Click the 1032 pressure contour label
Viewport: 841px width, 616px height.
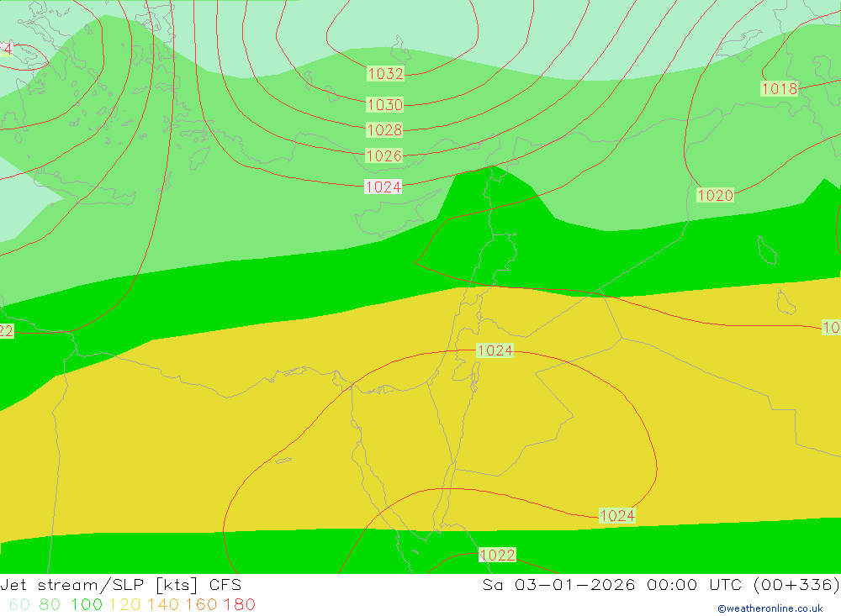tap(385, 73)
